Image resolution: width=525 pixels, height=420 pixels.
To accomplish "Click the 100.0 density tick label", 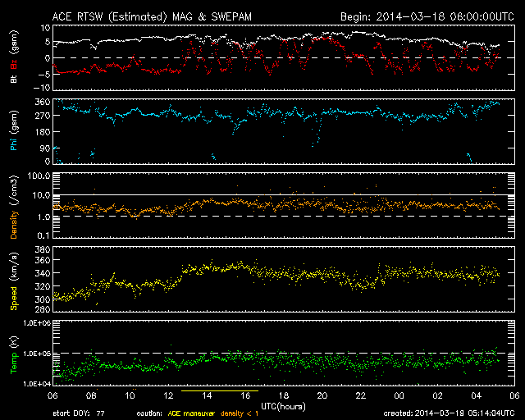I will [x=39, y=176].
